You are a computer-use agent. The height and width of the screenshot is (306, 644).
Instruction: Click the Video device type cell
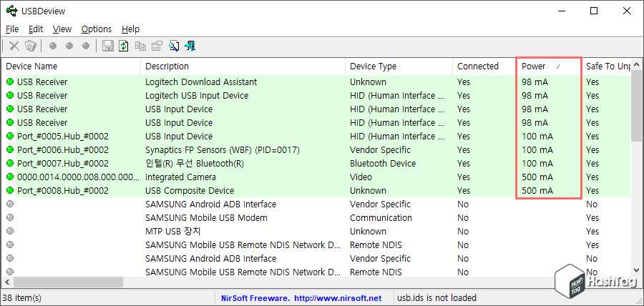[x=361, y=177]
